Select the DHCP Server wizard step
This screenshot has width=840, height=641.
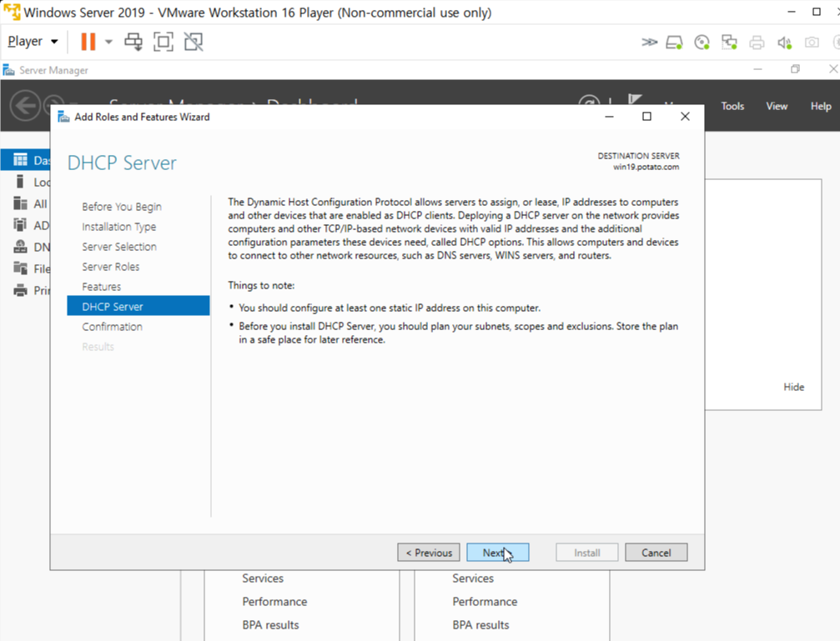point(138,306)
